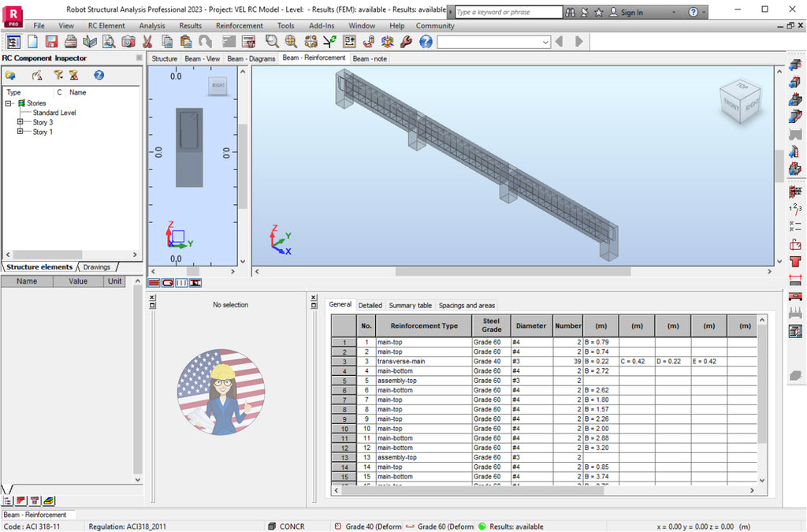This screenshot has width=807, height=532.
Task: Open the Reinforcement menu
Action: (238, 25)
